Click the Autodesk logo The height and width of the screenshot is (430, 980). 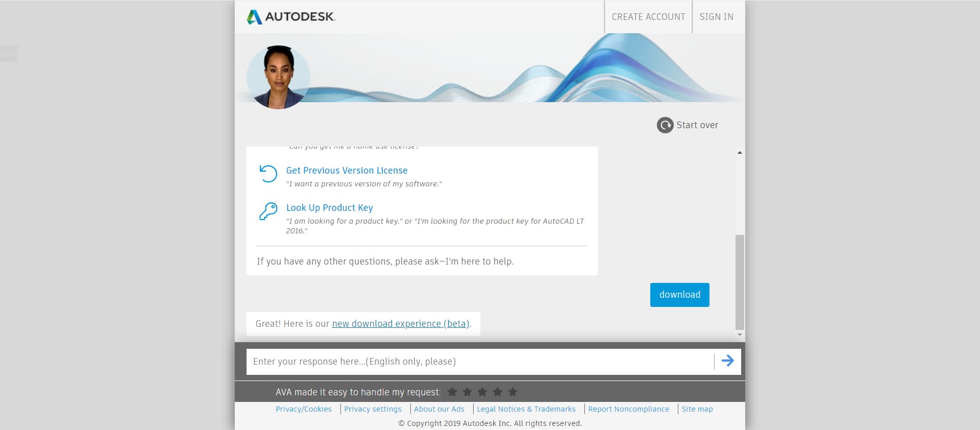(291, 17)
